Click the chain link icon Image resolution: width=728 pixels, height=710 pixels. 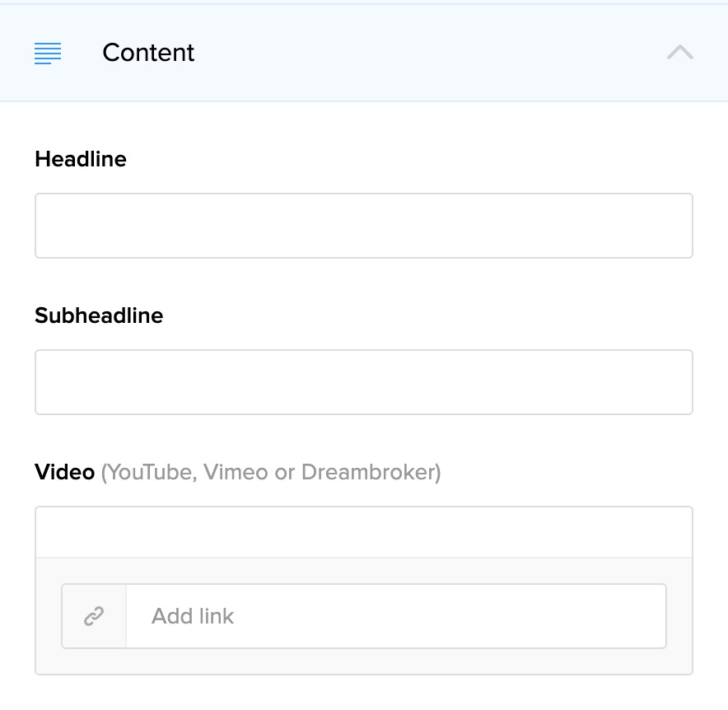click(x=94, y=616)
